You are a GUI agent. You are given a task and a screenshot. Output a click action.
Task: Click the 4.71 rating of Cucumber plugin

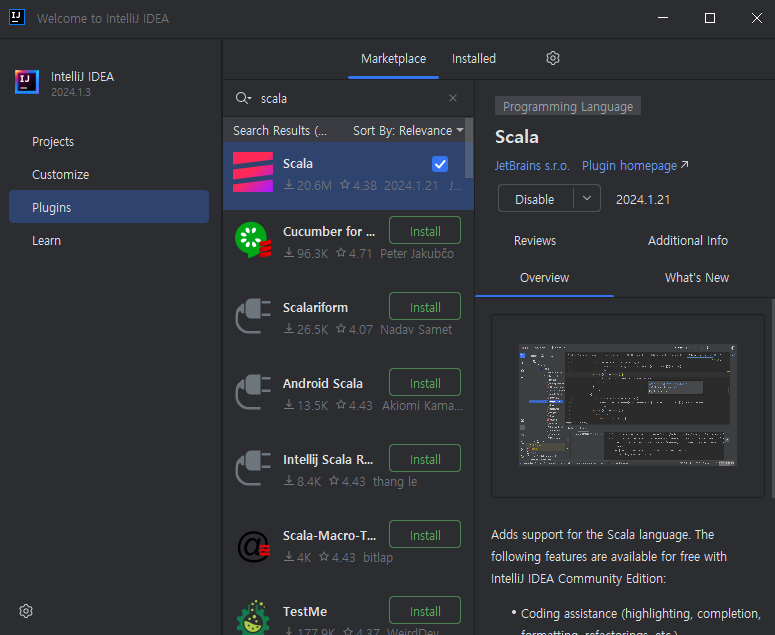pyautogui.click(x=354, y=254)
